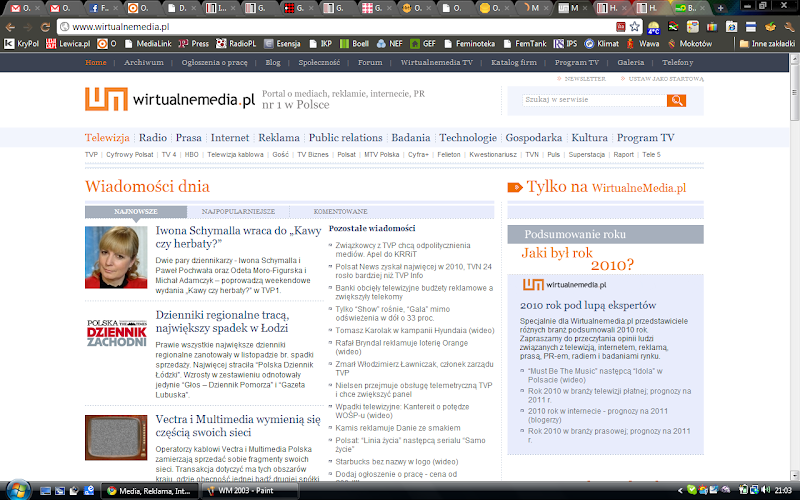
Task: Open Iwona Schymalla photo thumbnail
Action: point(116,258)
